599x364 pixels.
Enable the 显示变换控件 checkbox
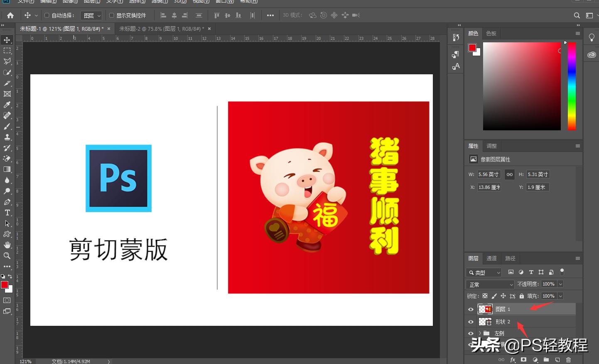tap(111, 15)
